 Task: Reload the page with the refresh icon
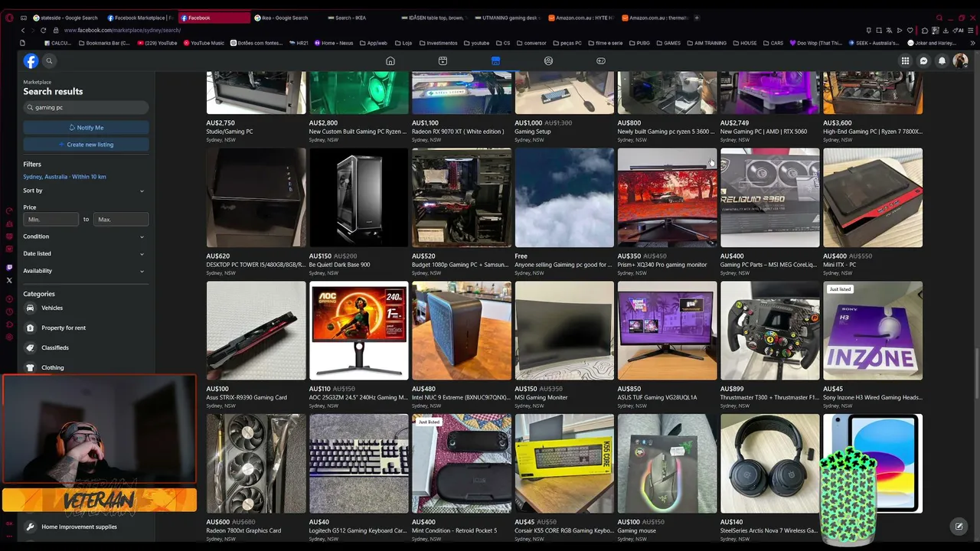[43, 30]
